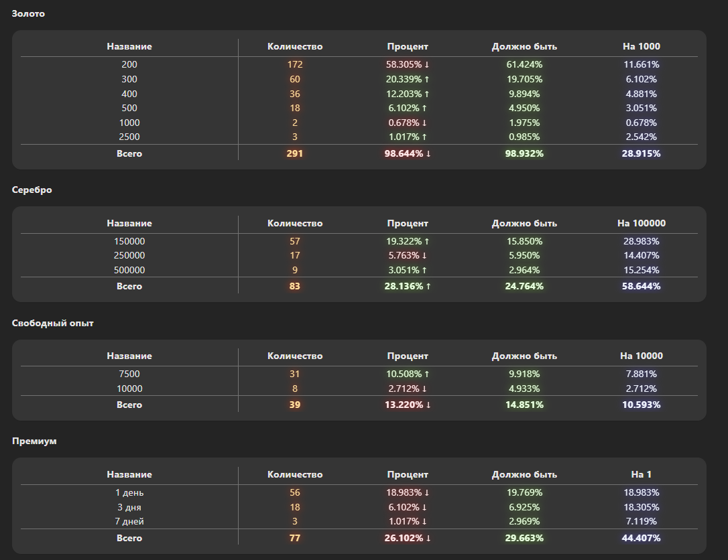Click the "На 100000" column header
The height and width of the screenshot is (560, 728).
click(x=641, y=223)
